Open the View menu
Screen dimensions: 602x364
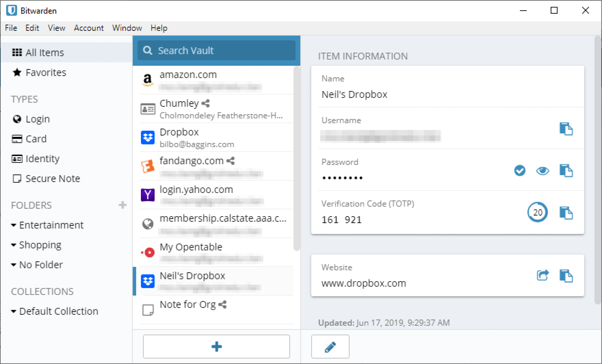coord(56,28)
